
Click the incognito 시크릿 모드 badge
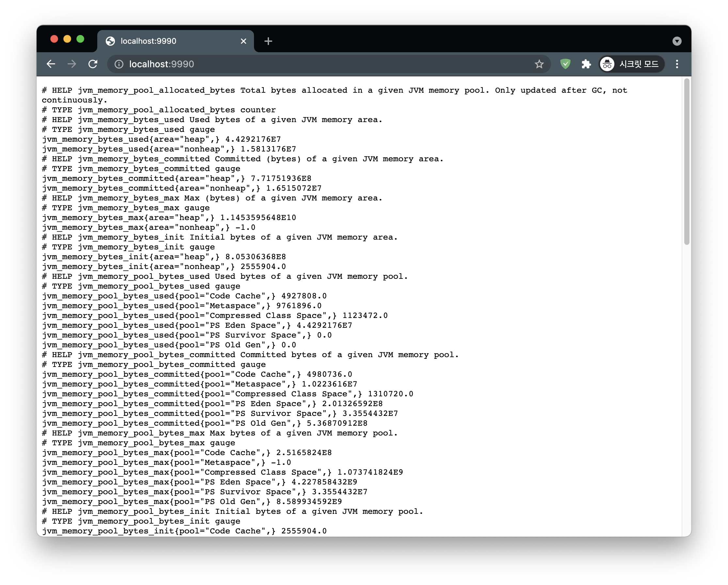click(x=631, y=64)
